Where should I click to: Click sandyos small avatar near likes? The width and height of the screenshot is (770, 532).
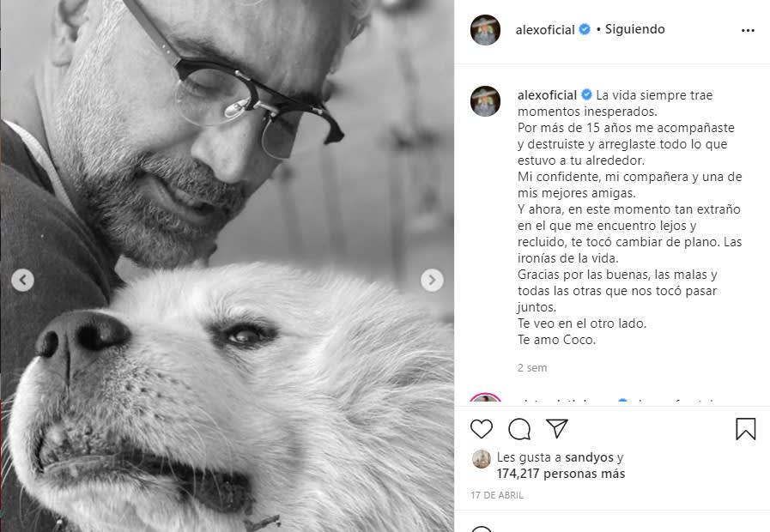pyautogui.click(x=482, y=459)
